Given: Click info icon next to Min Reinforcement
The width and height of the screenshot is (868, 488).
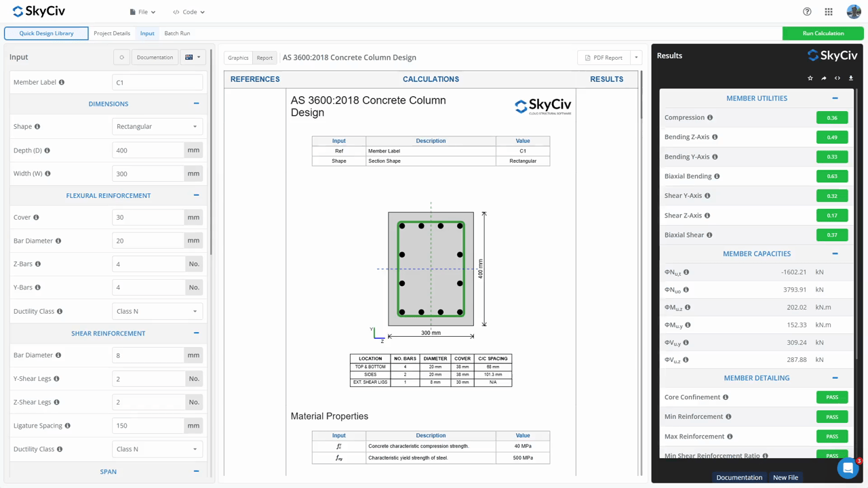Looking at the screenshot, I should [x=729, y=417].
